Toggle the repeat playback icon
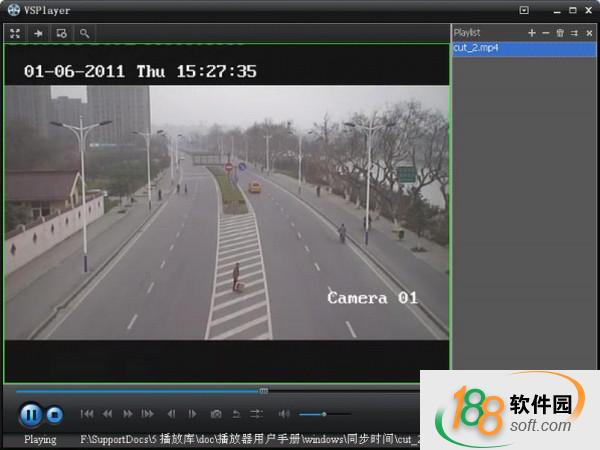Image resolution: width=600 pixels, height=450 pixels. (x=236, y=414)
